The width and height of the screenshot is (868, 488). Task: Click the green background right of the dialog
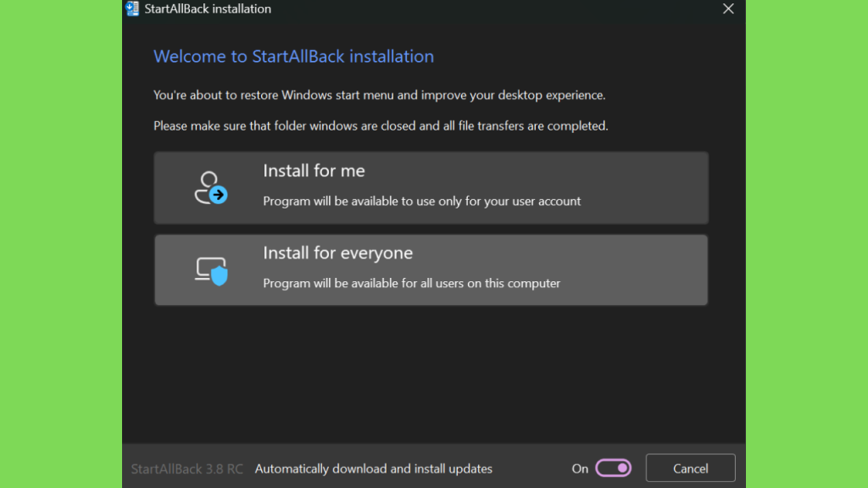(x=807, y=244)
